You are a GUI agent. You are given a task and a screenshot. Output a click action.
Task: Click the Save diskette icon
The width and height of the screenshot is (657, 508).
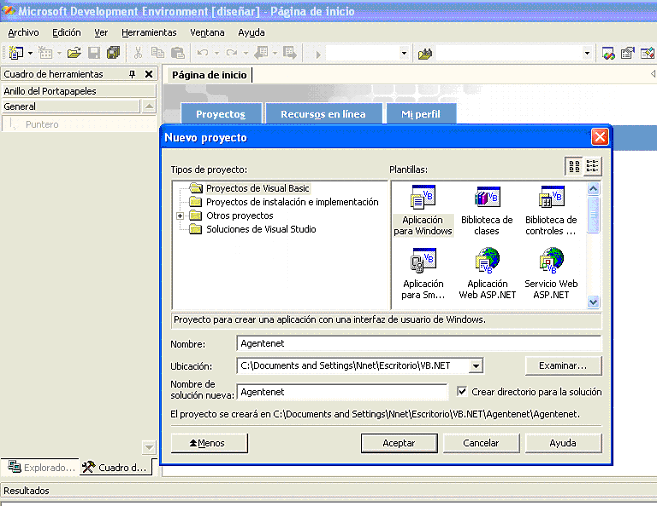tap(94, 53)
